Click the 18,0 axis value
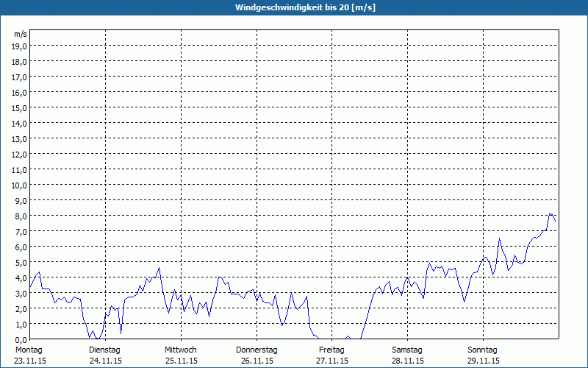Screen dimensions: 588x368 point(20,62)
